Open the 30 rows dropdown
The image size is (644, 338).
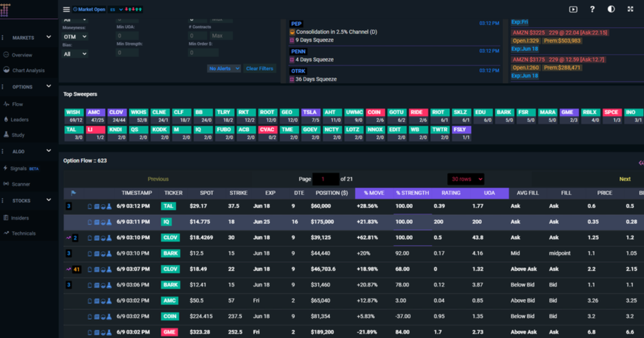(466, 179)
